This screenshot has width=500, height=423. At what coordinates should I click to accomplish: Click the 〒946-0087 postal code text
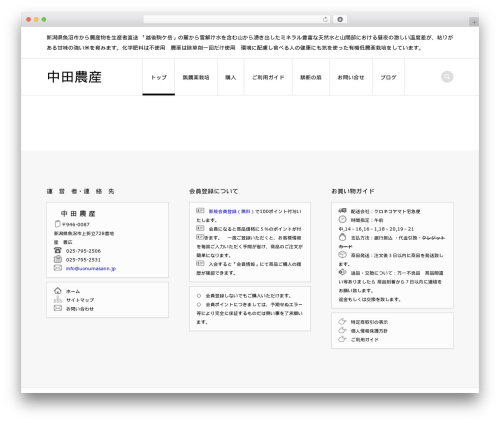76,224
